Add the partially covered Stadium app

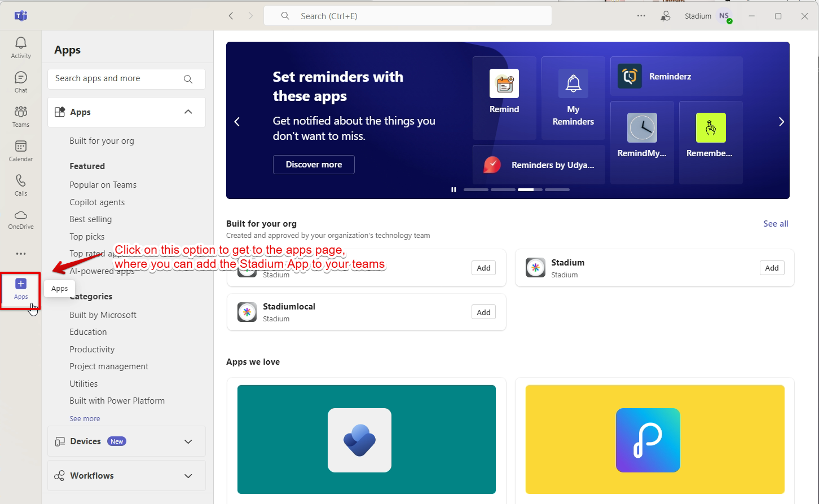(x=483, y=268)
